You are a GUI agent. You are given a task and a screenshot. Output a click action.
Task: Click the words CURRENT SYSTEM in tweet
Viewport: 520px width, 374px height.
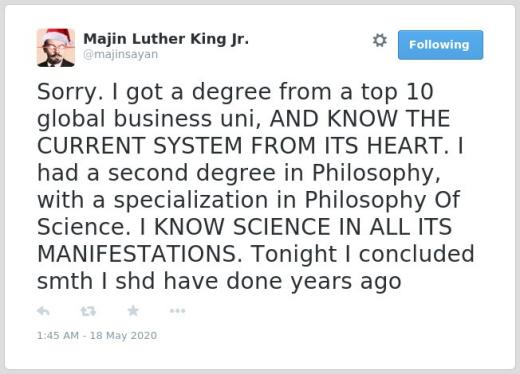tap(140, 146)
